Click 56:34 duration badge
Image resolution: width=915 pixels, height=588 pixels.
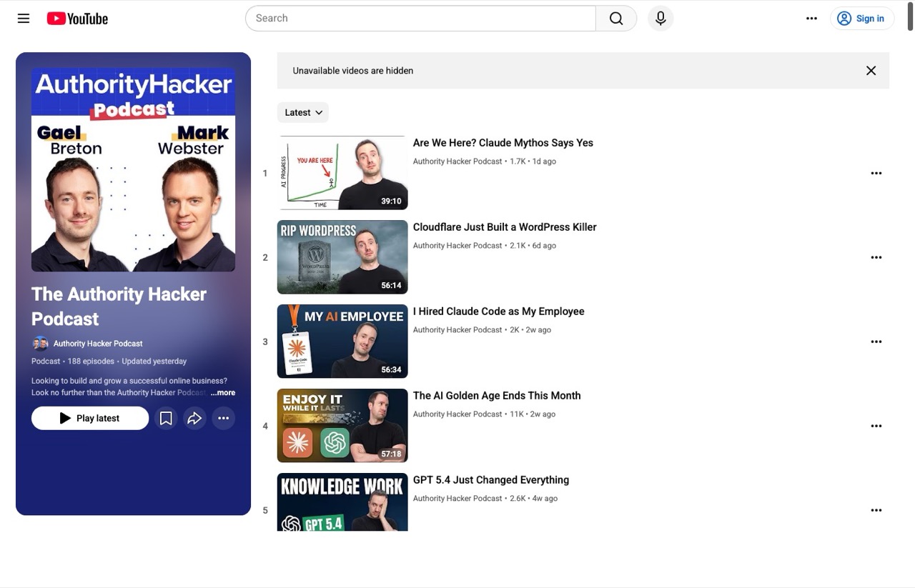[x=391, y=370]
